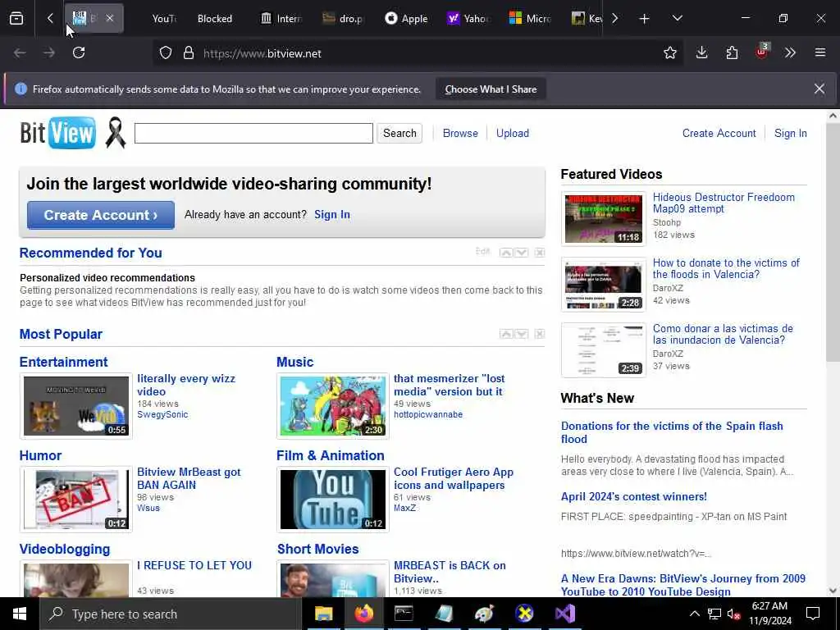Open the Film & Animation category heading
This screenshot has height=630, width=840.
click(331, 456)
